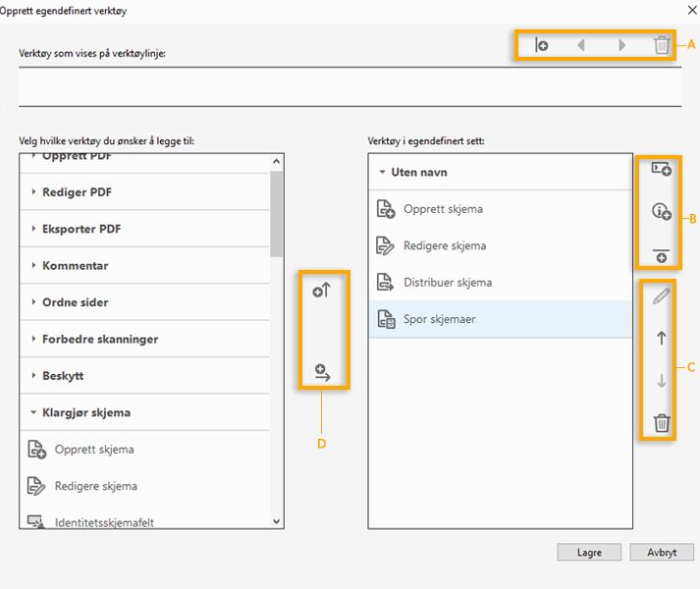Click the rename pencil icon
The image size is (700, 589).
pyautogui.click(x=661, y=296)
